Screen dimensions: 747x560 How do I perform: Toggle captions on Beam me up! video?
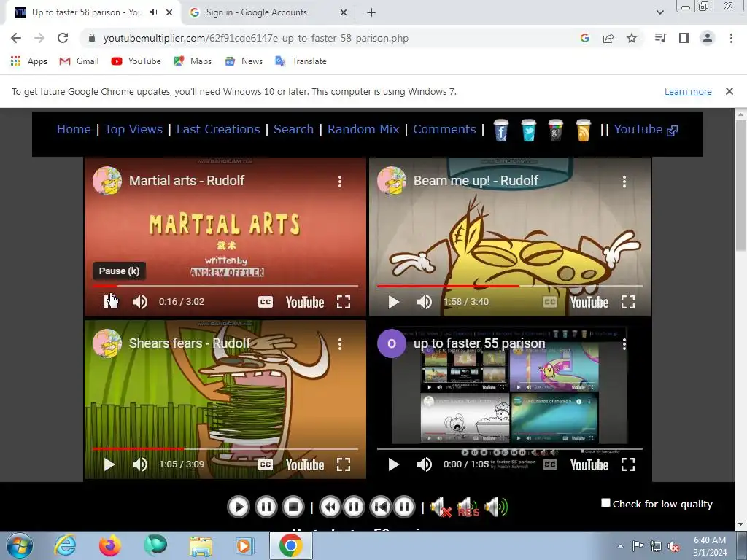click(550, 302)
